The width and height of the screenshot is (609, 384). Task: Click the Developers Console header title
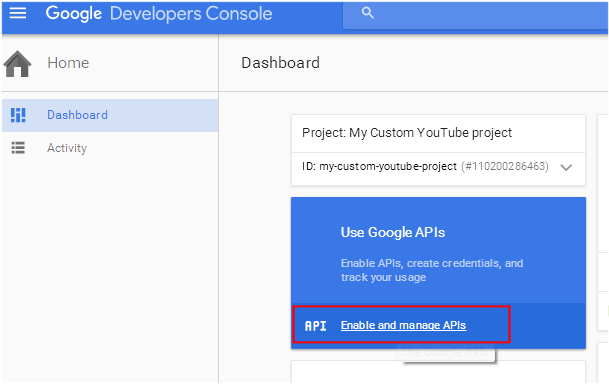[191, 14]
